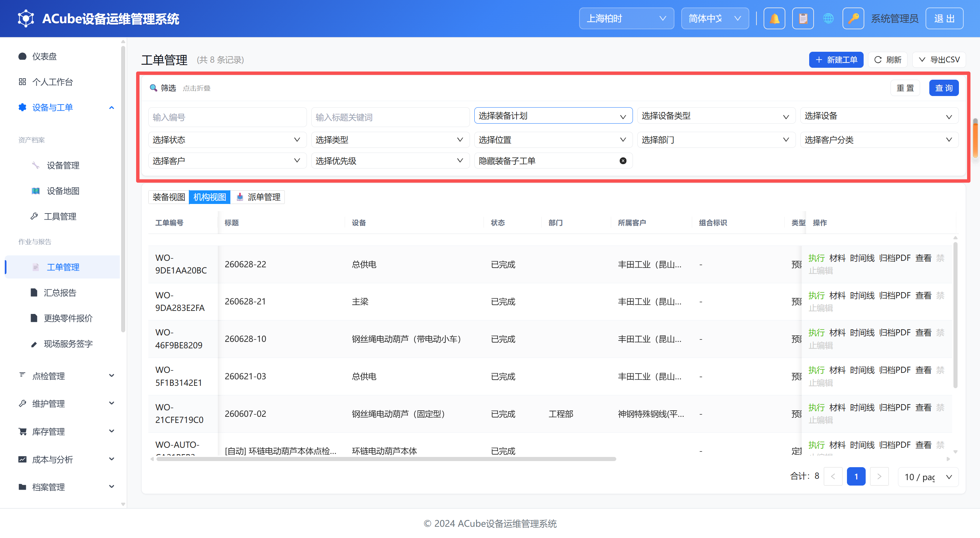Click 执行 for work order 260628-22

(816, 258)
